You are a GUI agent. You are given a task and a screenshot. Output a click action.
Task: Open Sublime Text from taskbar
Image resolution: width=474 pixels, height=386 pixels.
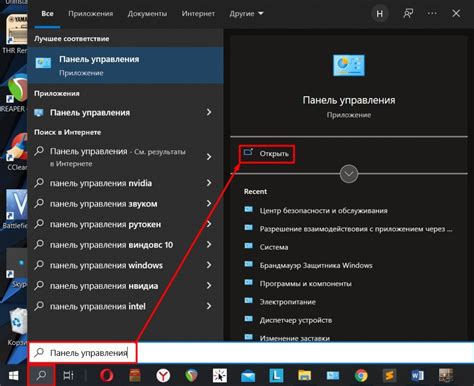pos(389,376)
